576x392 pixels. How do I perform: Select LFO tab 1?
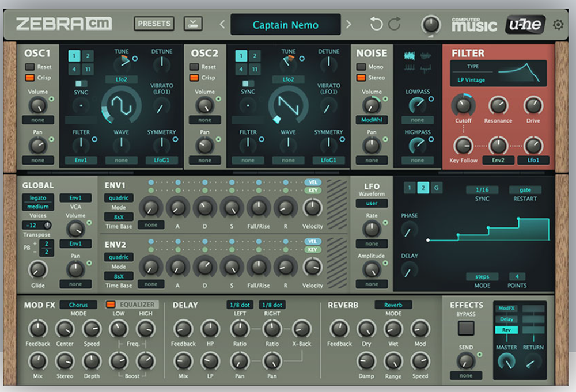(410, 188)
